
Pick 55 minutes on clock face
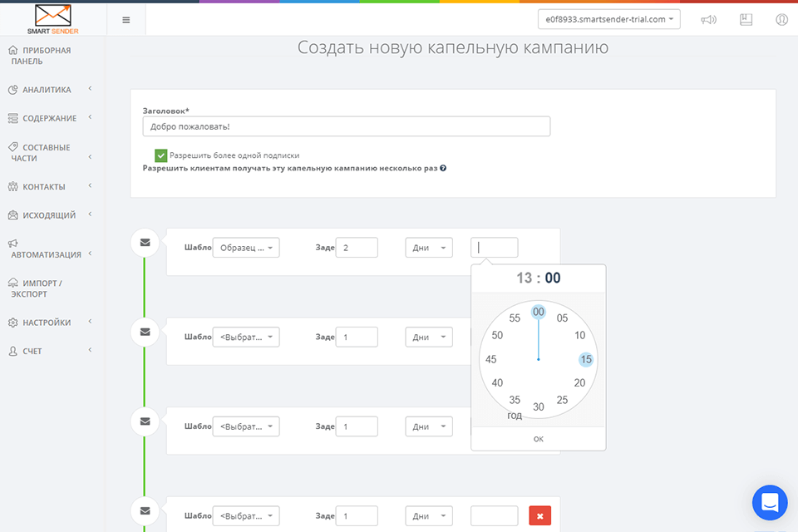click(515, 318)
